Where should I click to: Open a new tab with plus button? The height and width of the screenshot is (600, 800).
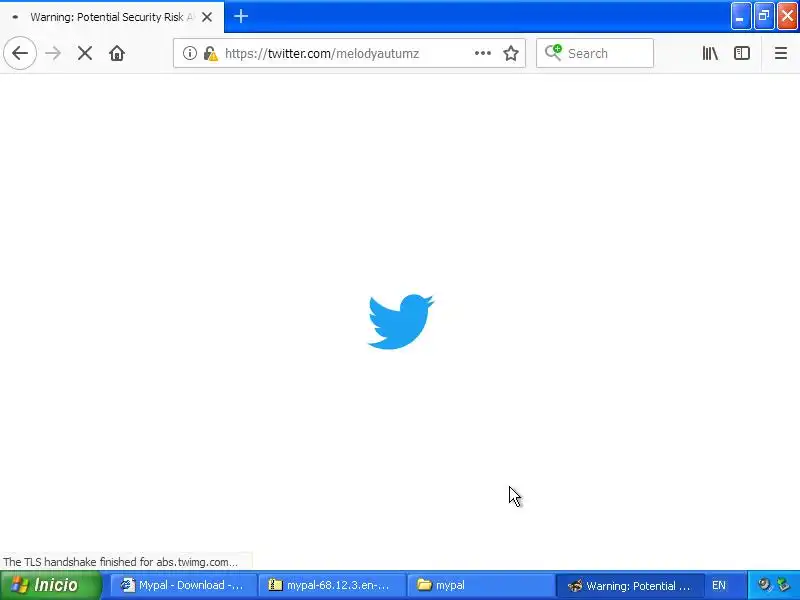pos(241,16)
